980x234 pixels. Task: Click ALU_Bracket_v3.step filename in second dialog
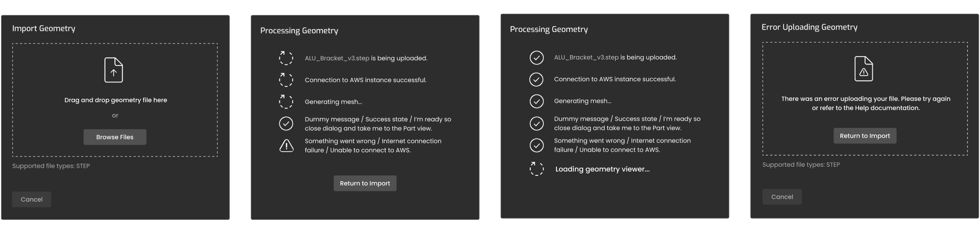[337, 58]
